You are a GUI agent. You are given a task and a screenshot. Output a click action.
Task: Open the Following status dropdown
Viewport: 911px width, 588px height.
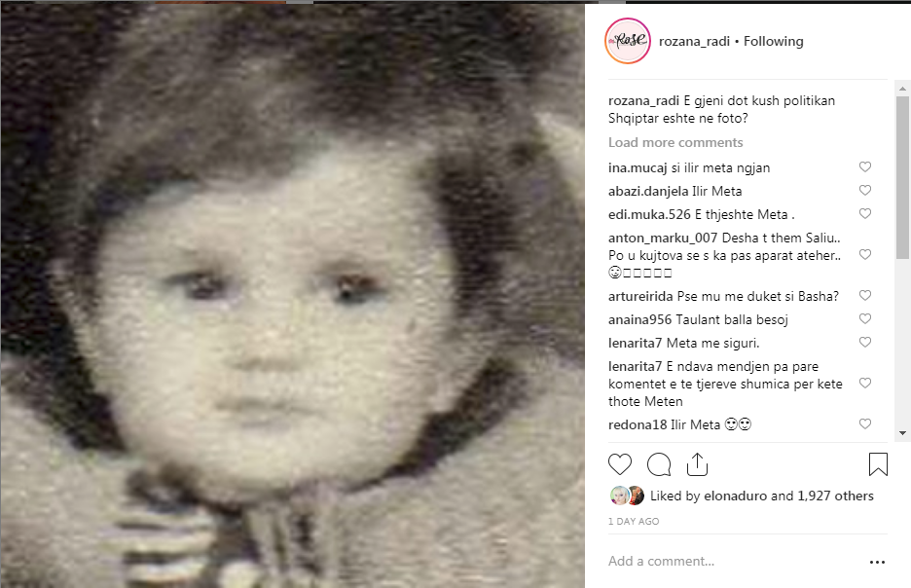[774, 41]
